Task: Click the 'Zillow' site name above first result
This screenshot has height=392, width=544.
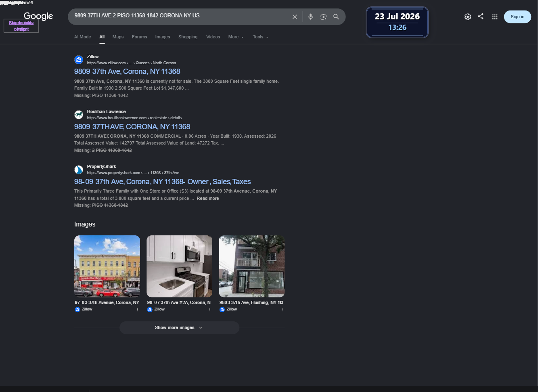Action: click(x=93, y=57)
